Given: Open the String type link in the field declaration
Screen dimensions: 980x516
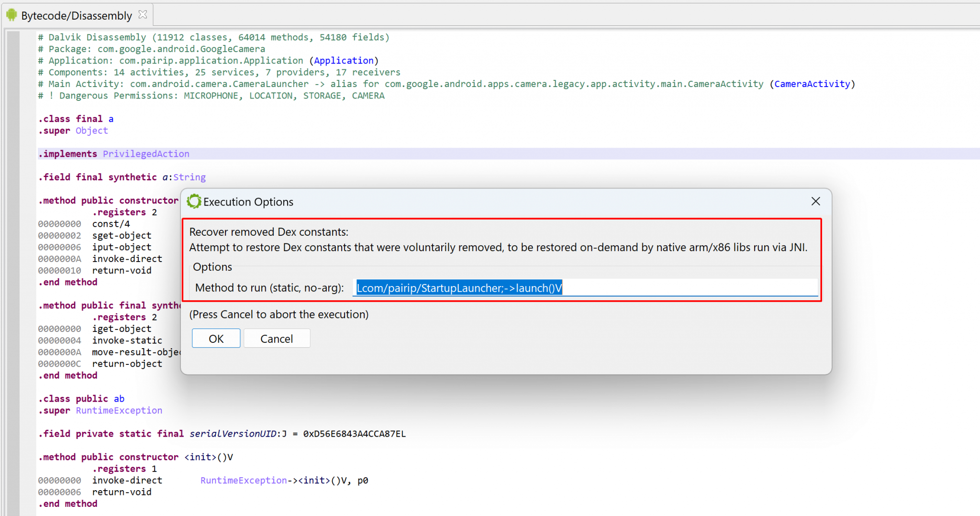Looking at the screenshot, I should click(x=189, y=177).
